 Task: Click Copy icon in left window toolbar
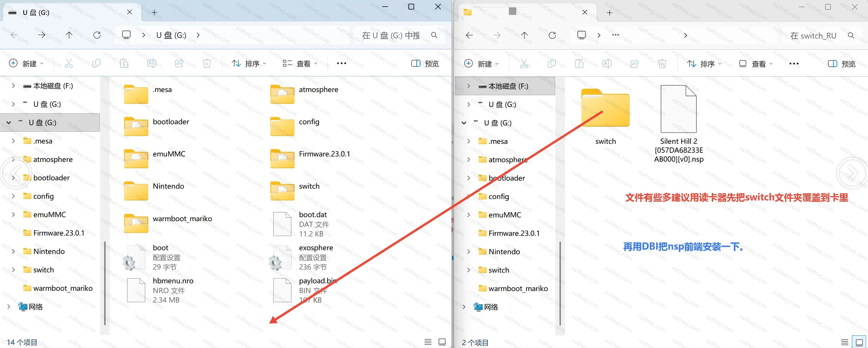[x=96, y=63]
